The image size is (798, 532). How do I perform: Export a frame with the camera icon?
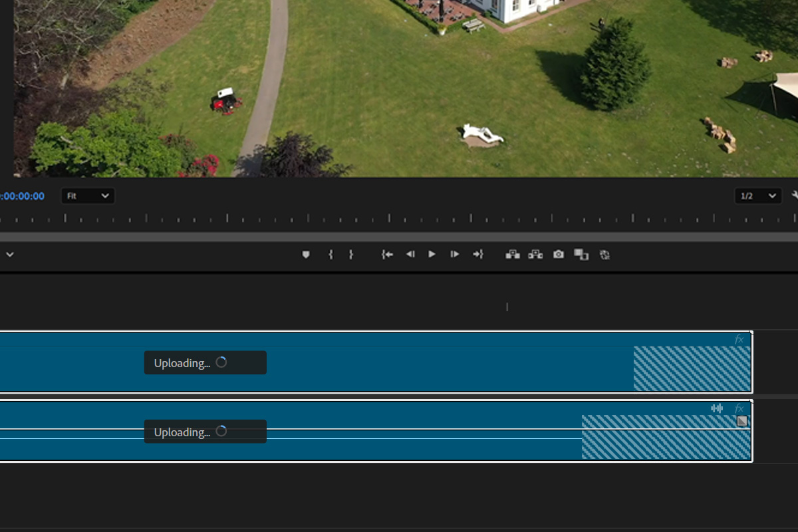tap(559, 254)
